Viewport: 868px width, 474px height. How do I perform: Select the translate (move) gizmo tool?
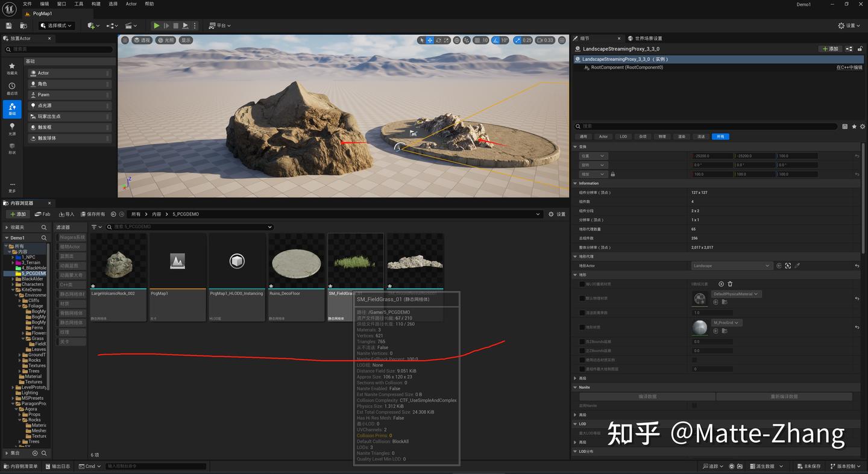pos(430,40)
